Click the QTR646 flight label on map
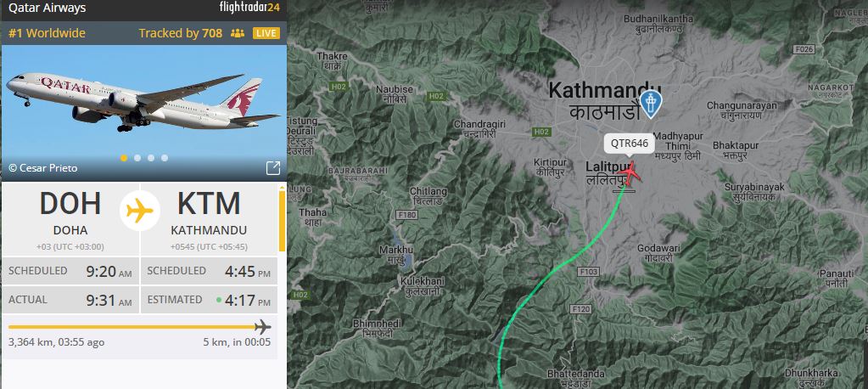868x389 pixels. 630,144
